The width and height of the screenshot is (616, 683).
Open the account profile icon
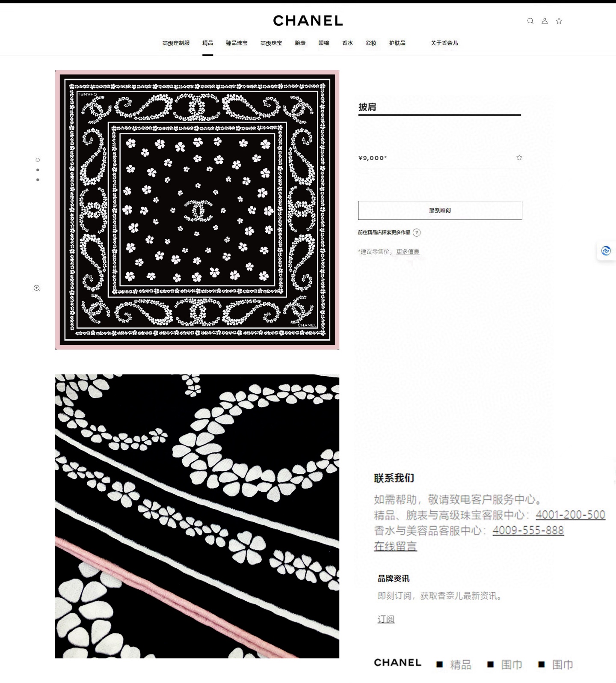545,21
